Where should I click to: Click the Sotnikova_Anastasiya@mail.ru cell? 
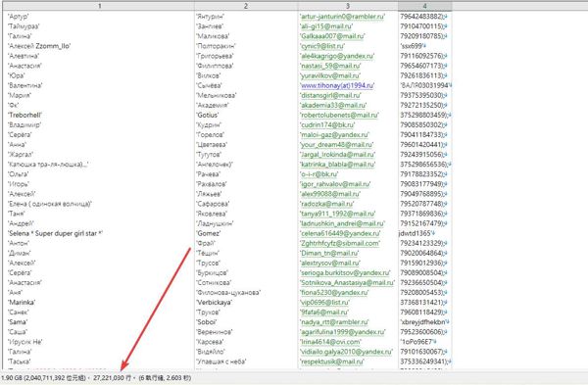tap(347, 283)
